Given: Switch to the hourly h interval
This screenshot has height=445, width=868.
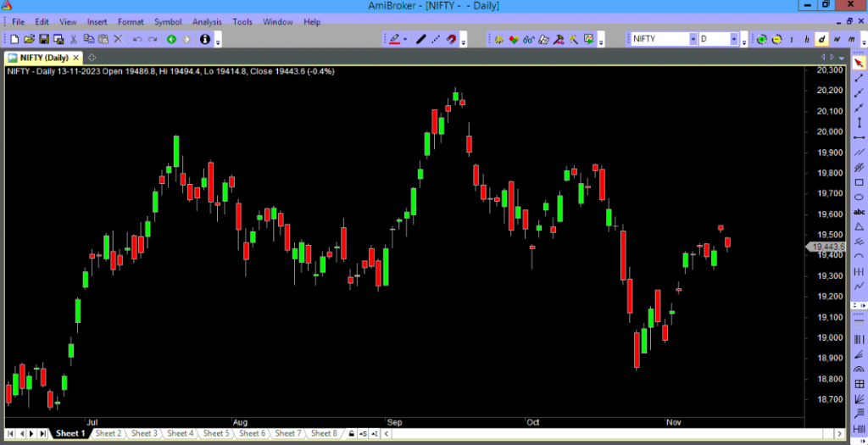Looking at the screenshot, I should coord(807,39).
